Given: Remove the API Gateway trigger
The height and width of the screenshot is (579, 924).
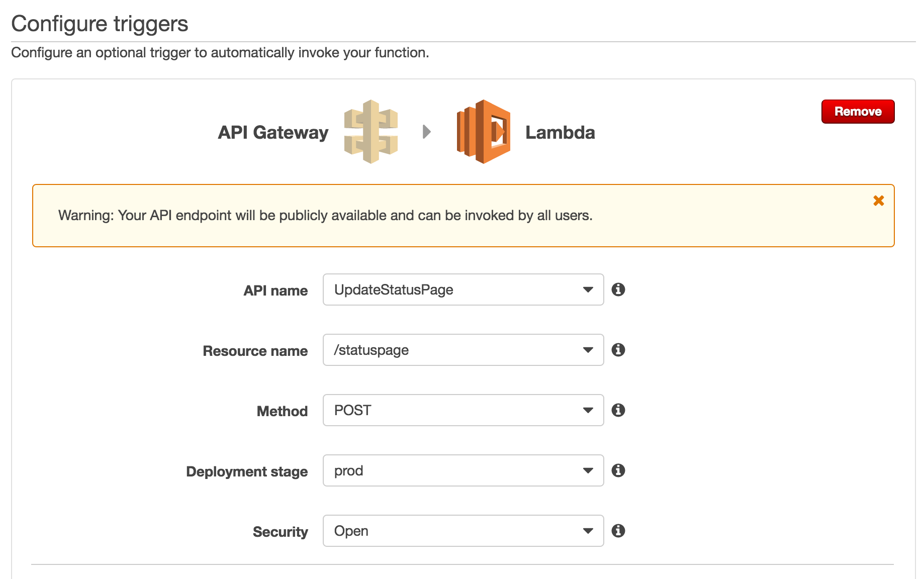Looking at the screenshot, I should (x=858, y=112).
